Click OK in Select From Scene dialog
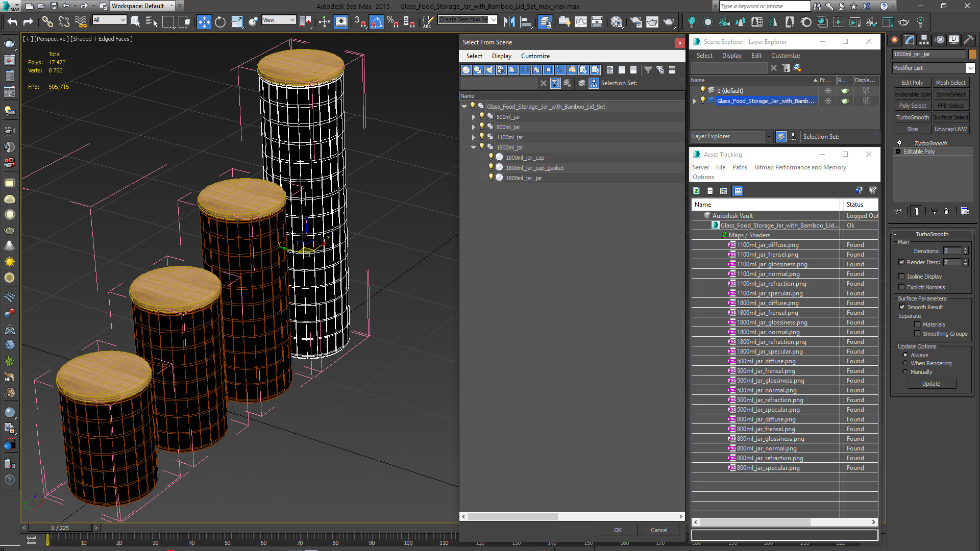 [x=618, y=530]
